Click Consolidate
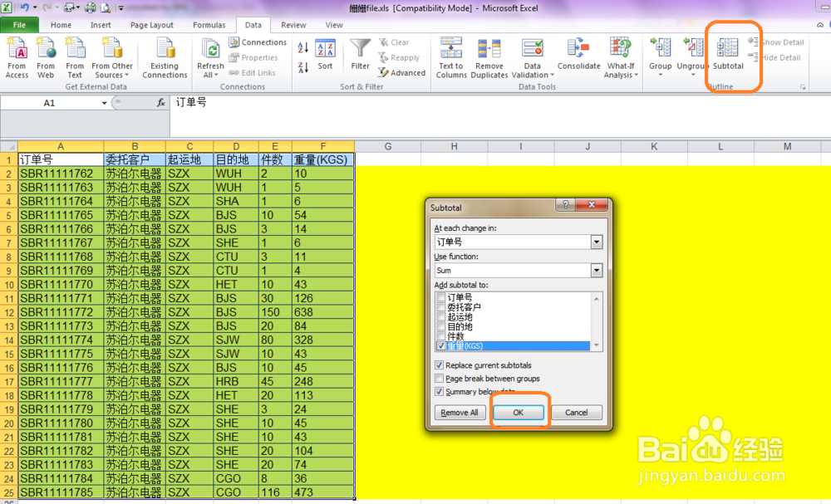831x504 pixels. coord(578,55)
